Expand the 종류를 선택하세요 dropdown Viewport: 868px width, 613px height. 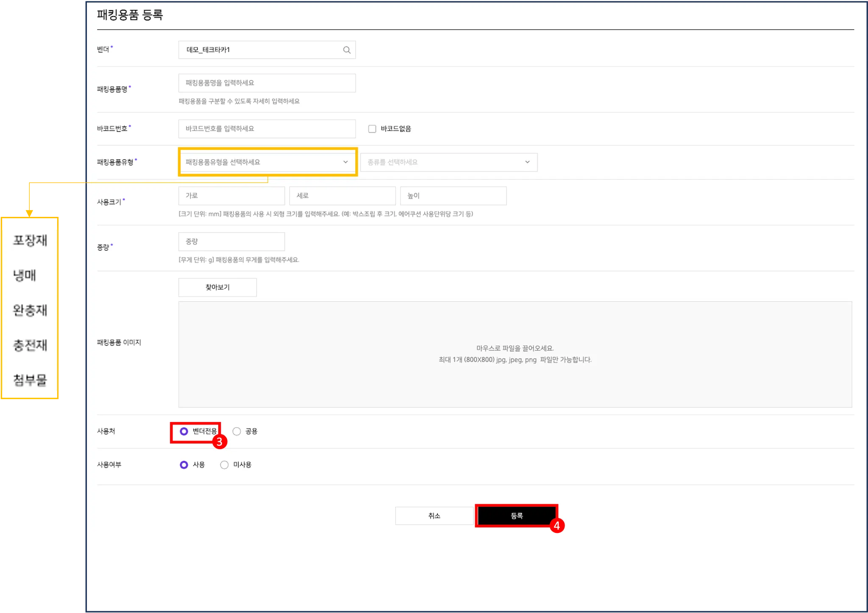point(448,162)
